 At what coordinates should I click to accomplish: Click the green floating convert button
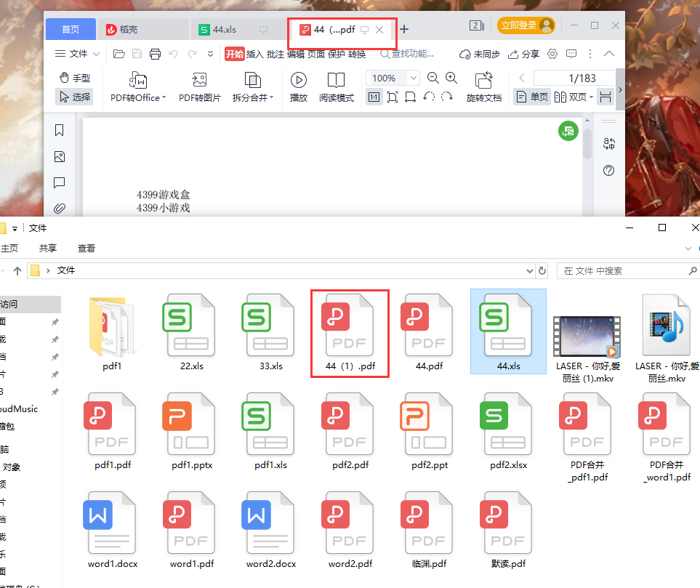pos(568,131)
